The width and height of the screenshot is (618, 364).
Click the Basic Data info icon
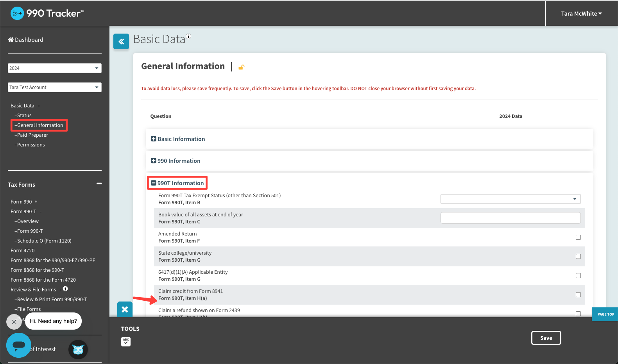click(188, 36)
